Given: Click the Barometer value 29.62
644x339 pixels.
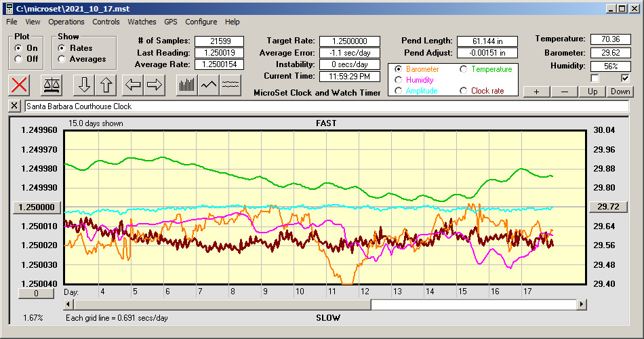Looking at the screenshot, I should click(610, 53).
